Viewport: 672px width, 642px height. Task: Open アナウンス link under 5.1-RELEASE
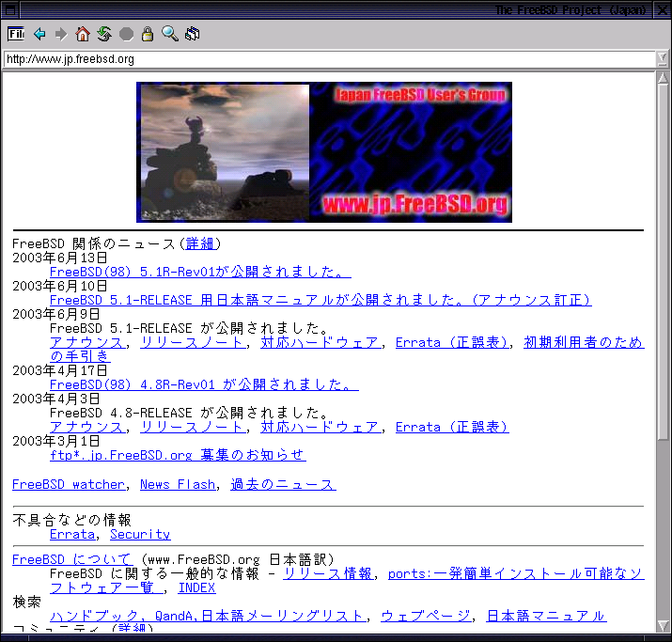87,343
